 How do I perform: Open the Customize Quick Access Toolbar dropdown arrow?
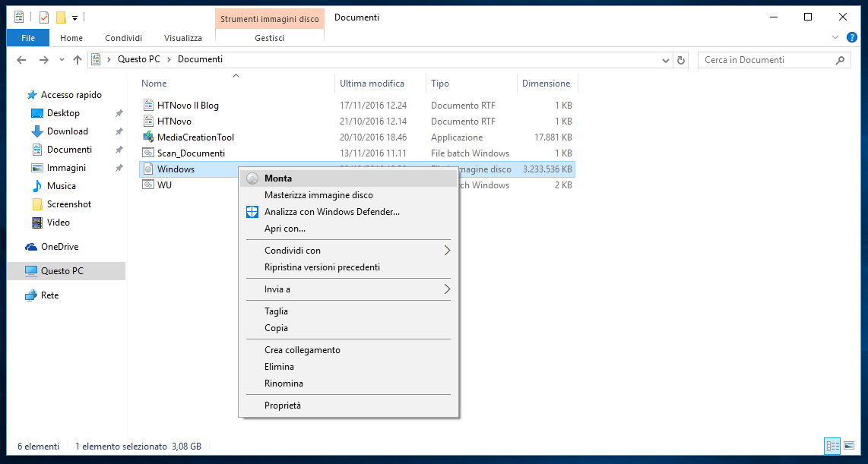(74, 18)
